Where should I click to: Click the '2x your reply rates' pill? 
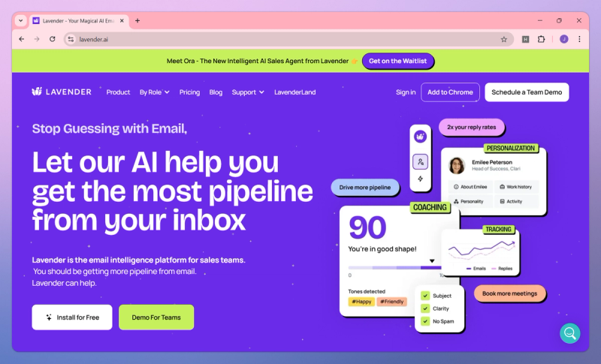(472, 127)
